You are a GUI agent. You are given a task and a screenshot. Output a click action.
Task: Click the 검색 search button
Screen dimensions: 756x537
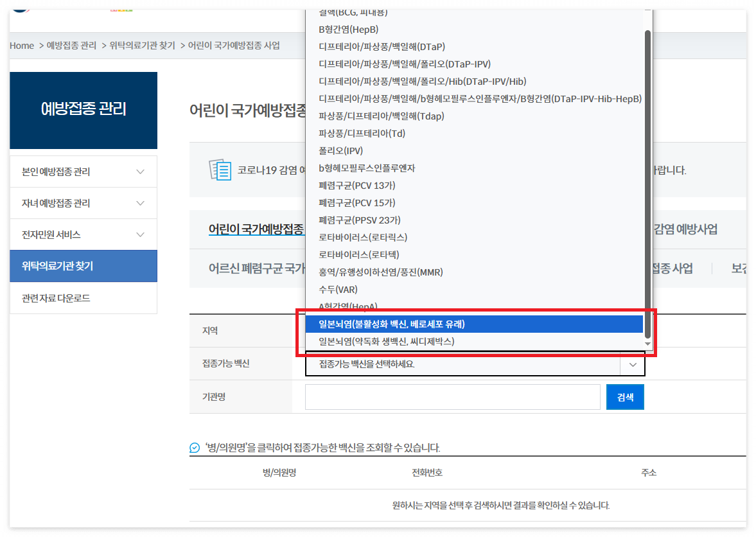point(624,396)
